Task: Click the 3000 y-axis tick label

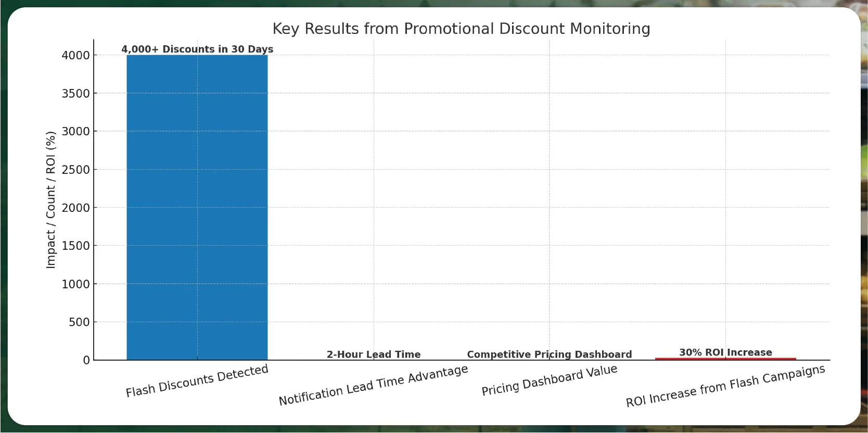Action: (x=75, y=131)
